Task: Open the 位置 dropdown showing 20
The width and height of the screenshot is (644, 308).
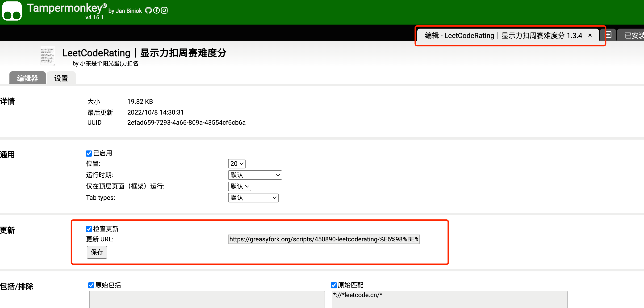Action: (x=237, y=163)
